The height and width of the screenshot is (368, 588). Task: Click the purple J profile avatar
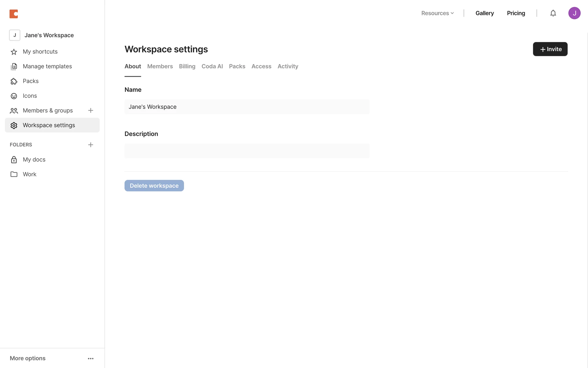tap(574, 13)
